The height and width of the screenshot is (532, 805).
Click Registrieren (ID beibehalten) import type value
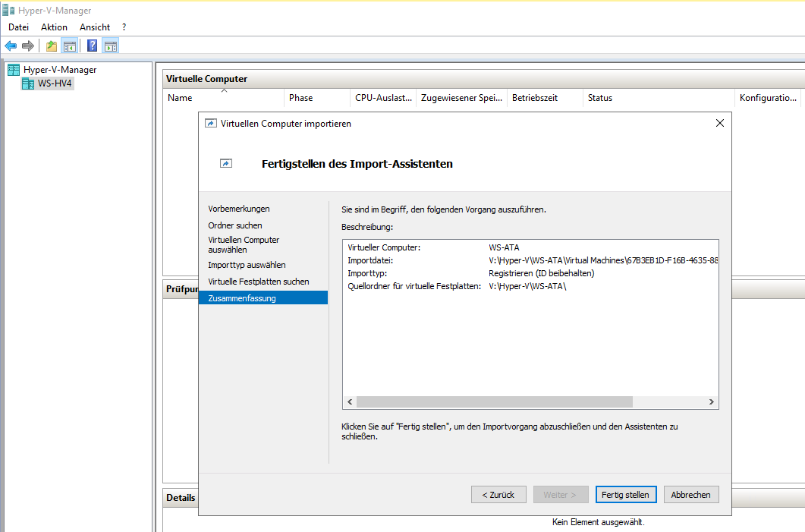pyautogui.click(x=542, y=273)
